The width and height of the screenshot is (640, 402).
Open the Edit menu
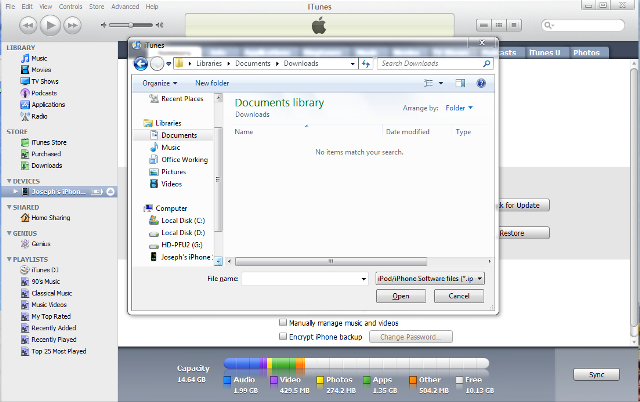click(27, 7)
